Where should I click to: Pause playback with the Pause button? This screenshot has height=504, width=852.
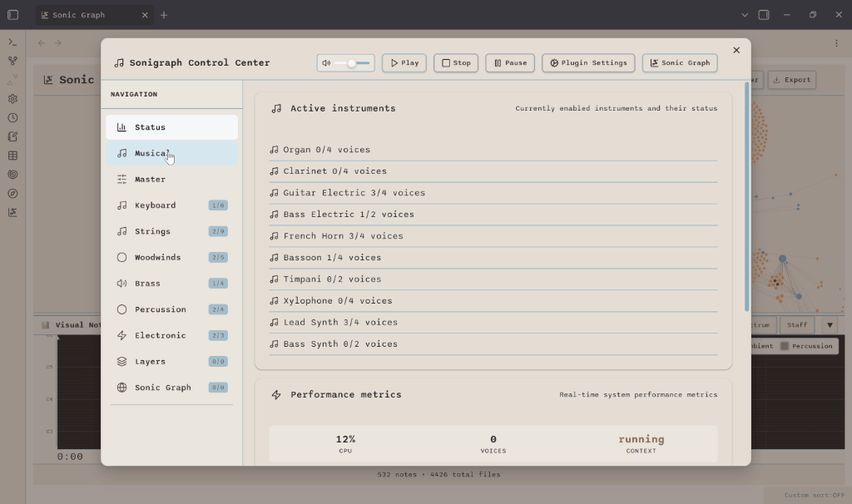click(x=510, y=63)
